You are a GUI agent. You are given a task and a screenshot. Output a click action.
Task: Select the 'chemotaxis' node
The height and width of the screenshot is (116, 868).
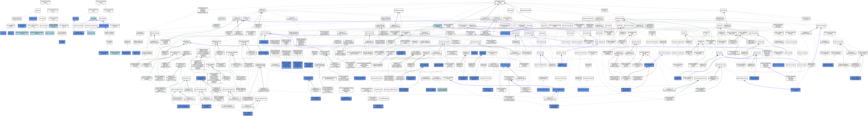[x=542, y=33]
